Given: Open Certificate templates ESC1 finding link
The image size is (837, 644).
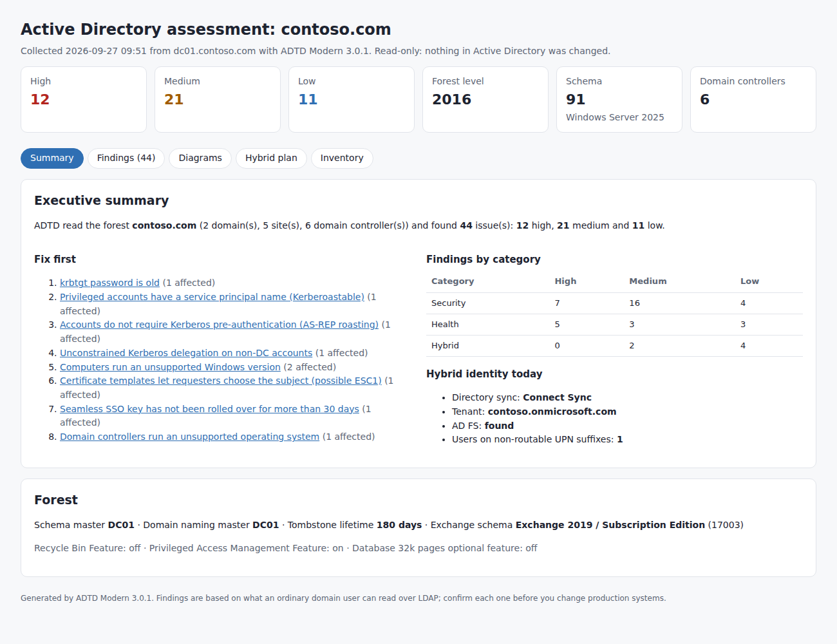Looking at the screenshot, I should pyautogui.click(x=221, y=381).
